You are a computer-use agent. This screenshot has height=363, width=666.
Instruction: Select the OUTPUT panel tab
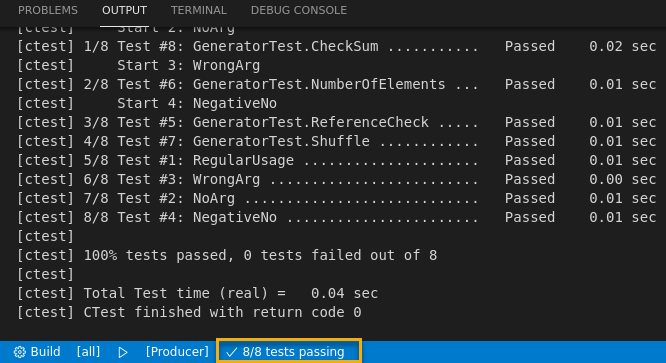tap(124, 10)
